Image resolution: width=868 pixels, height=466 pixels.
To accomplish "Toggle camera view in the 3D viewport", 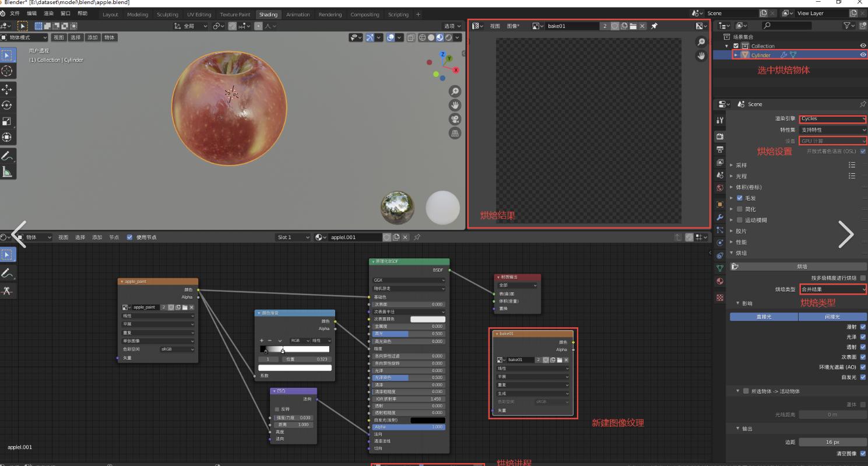I will (455, 119).
